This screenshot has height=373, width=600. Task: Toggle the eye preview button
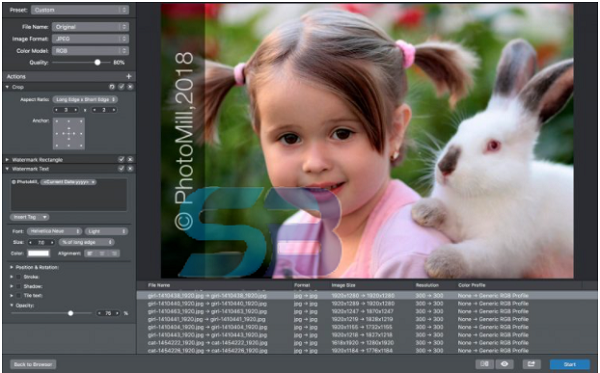pos(504,364)
